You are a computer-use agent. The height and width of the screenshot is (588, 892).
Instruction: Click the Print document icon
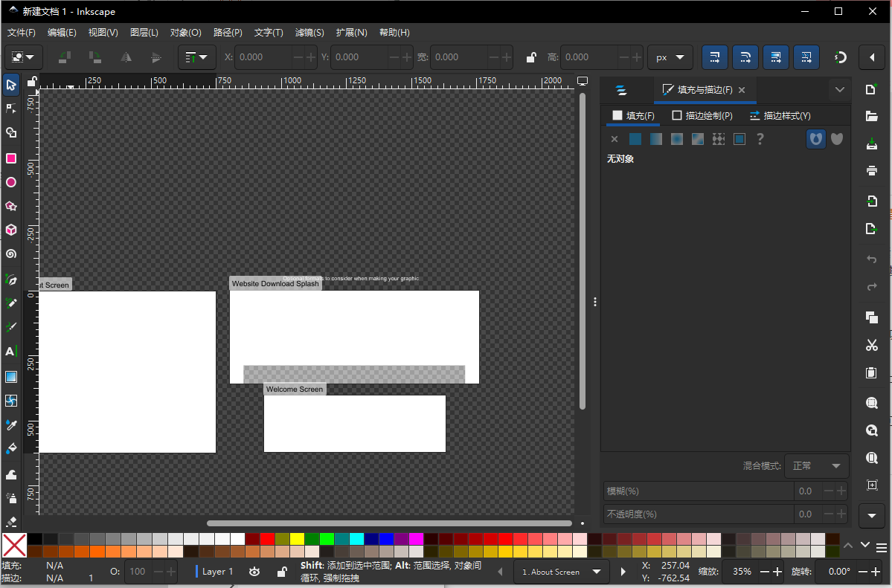(x=872, y=170)
